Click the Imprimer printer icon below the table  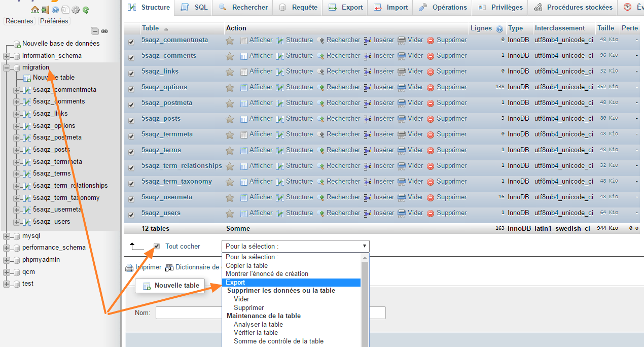(x=129, y=267)
